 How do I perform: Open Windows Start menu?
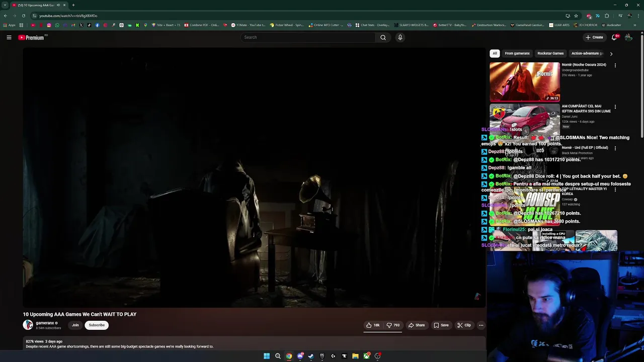pyautogui.click(x=267, y=356)
